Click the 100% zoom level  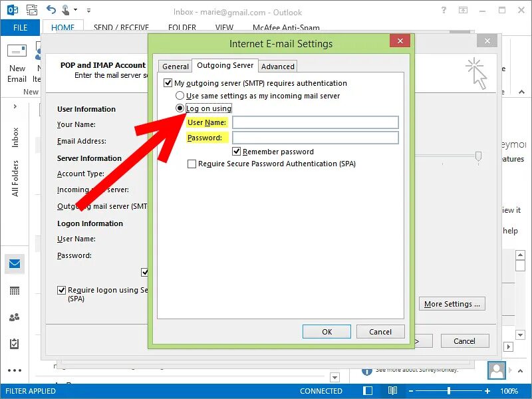(x=509, y=391)
